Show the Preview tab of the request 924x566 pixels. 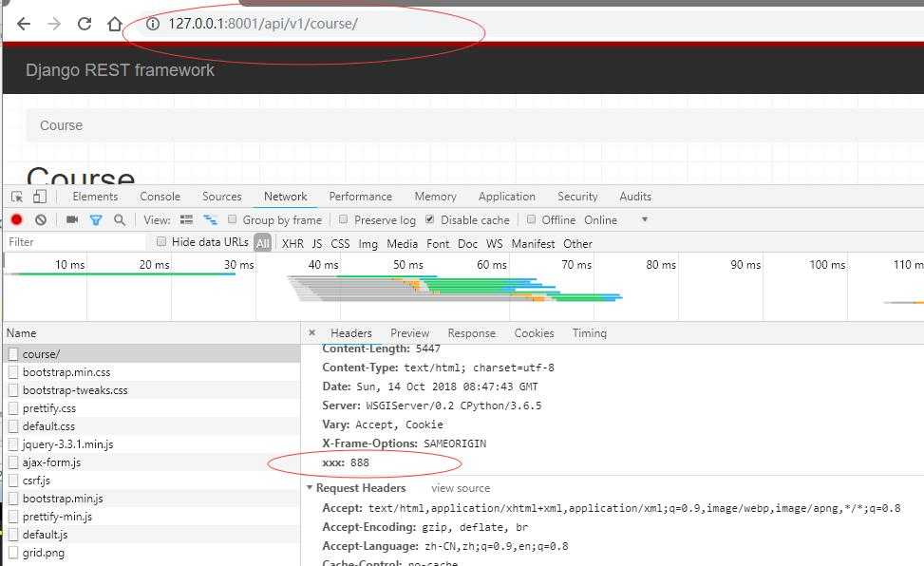(409, 333)
